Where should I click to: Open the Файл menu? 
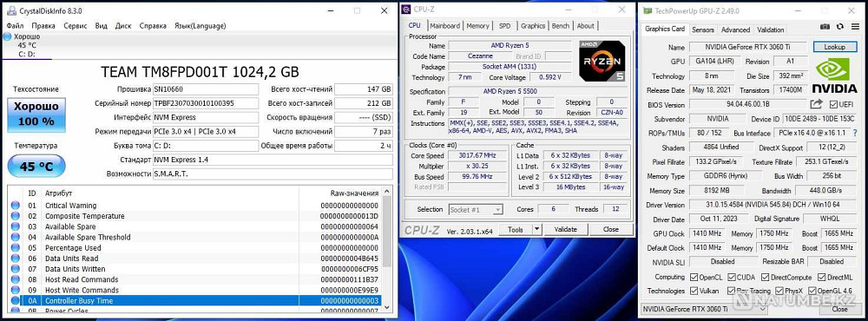click(15, 25)
